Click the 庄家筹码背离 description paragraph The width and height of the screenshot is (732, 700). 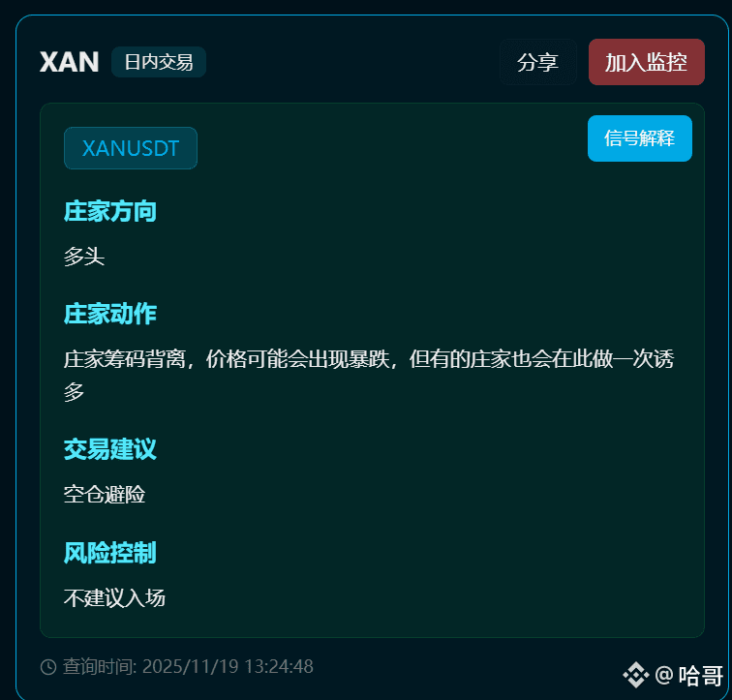tap(369, 376)
